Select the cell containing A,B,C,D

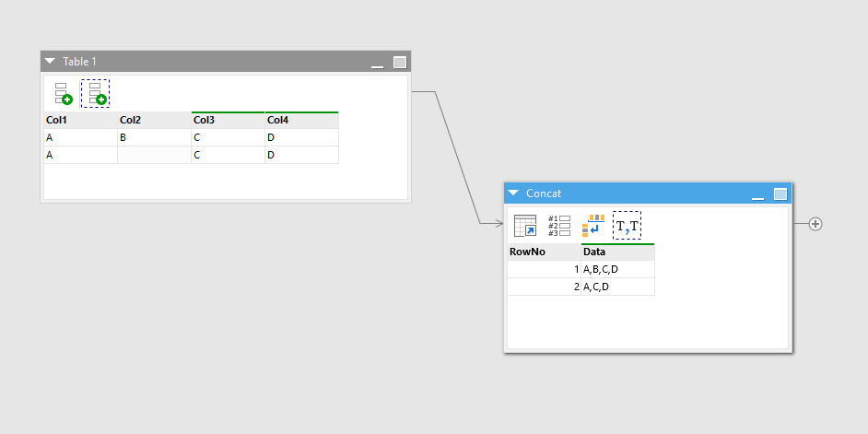coord(617,269)
